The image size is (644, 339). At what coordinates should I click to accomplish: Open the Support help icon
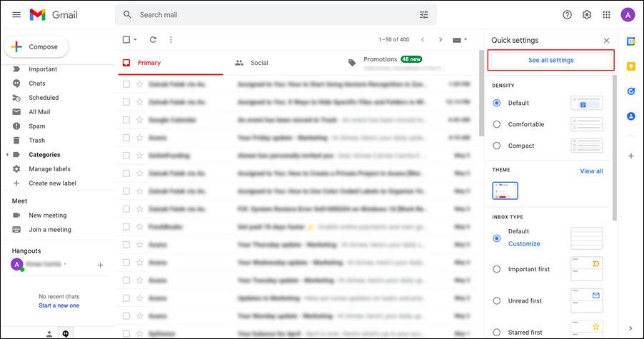coord(567,15)
